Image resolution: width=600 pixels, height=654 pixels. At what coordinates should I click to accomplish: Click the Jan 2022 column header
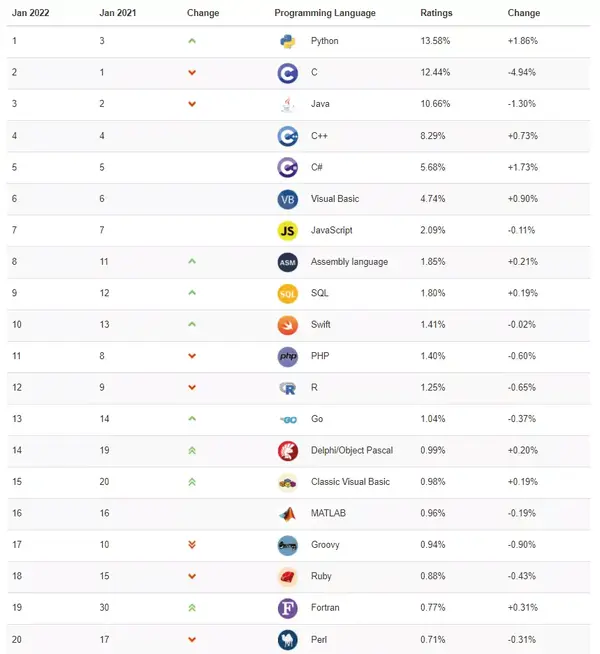31,13
